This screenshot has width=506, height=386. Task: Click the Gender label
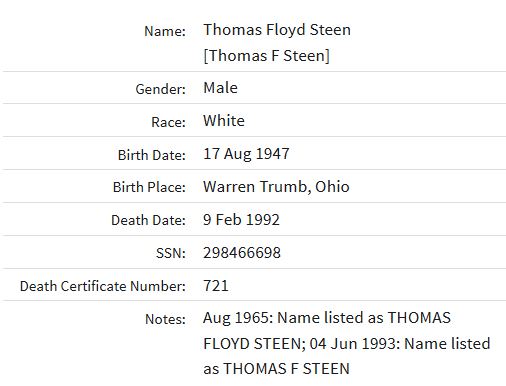160,89
